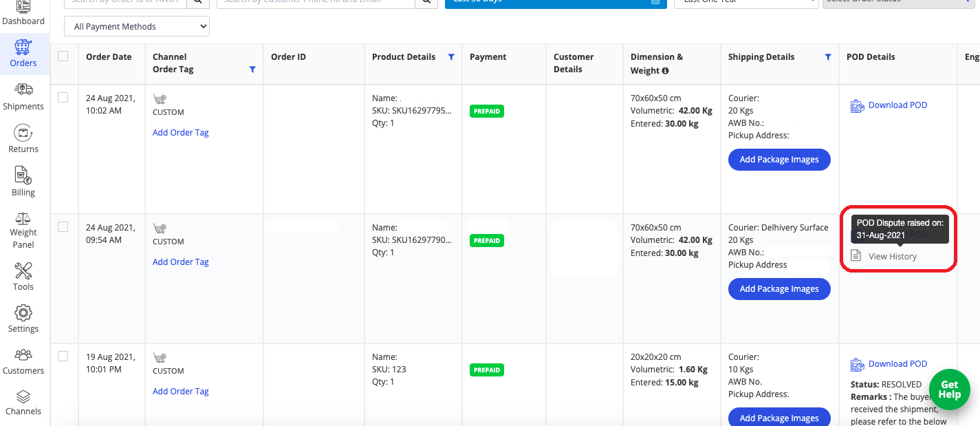Click 'Entered: 15.00 kg' weight value
Image resolution: width=980 pixels, height=426 pixels.
coord(664,383)
